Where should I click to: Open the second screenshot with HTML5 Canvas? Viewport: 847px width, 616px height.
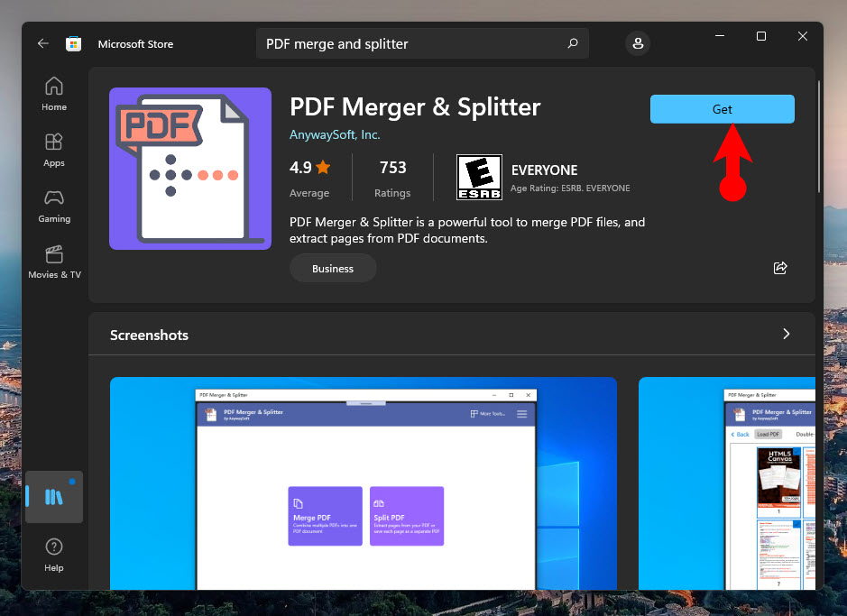coord(726,483)
